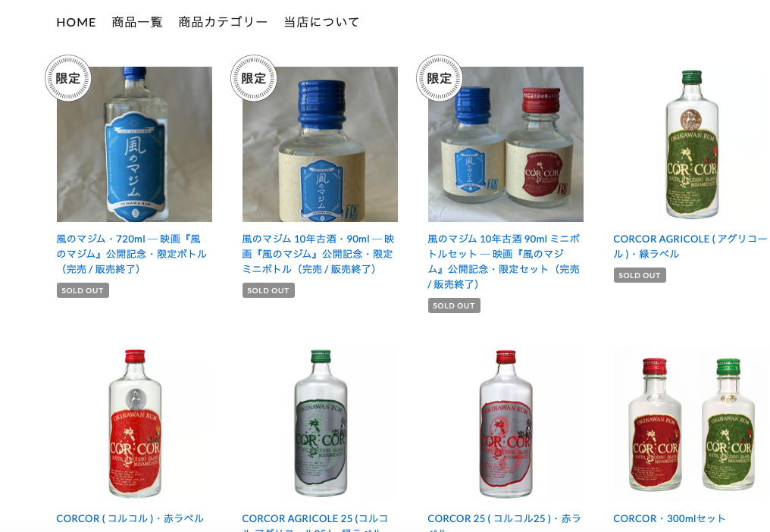This screenshot has height=532, width=770.
Task: Open the CORCOR AGRICOLE 25 bottle image
Action: click(x=320, y=424)
